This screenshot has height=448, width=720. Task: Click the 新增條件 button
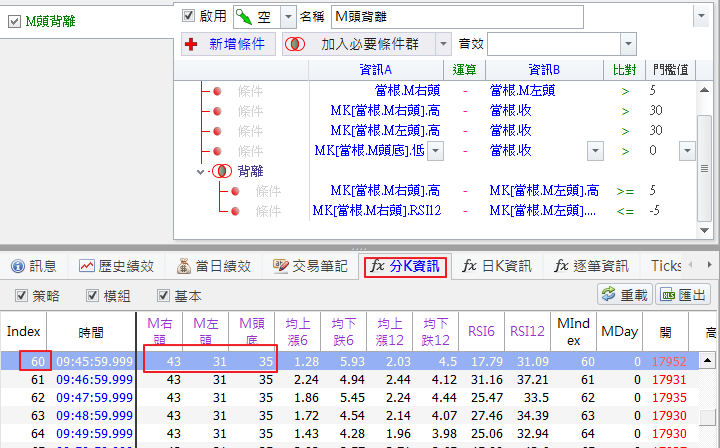pyautogui.click(x=228, y=44)
